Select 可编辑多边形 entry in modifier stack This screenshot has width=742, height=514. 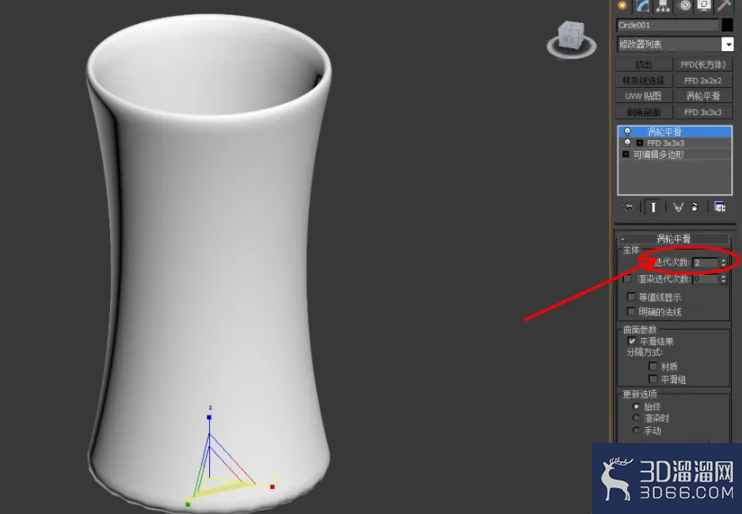point(675,154)
